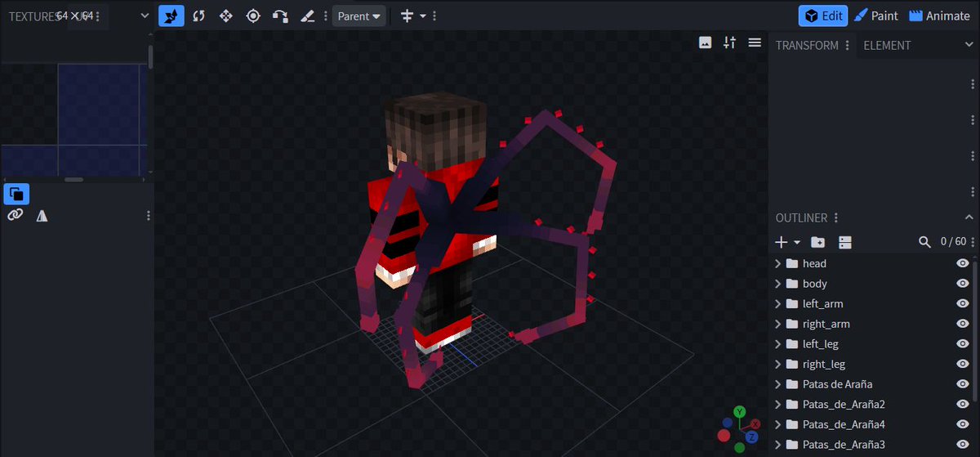This screenshot has width=980, height=457.
Task: Click the highlighted overlapping-squares icon
Action: [x=16, y=194]
